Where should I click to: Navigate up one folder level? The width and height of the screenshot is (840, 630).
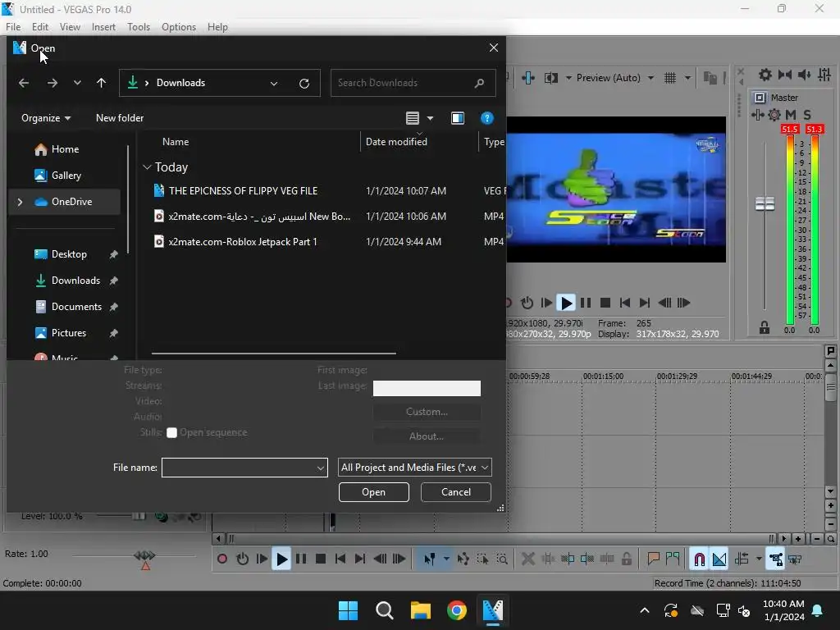coord(101,83)
